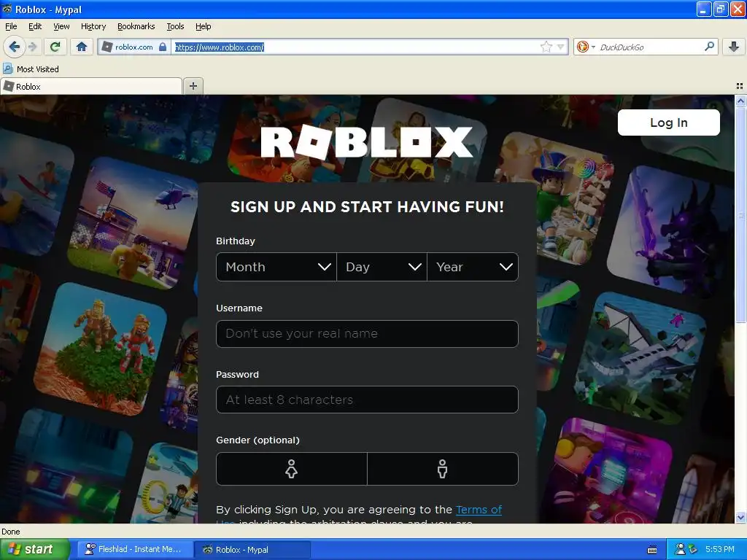Open the Edit menu
This screenshot has width=747, height=560.
click(35, 27)
